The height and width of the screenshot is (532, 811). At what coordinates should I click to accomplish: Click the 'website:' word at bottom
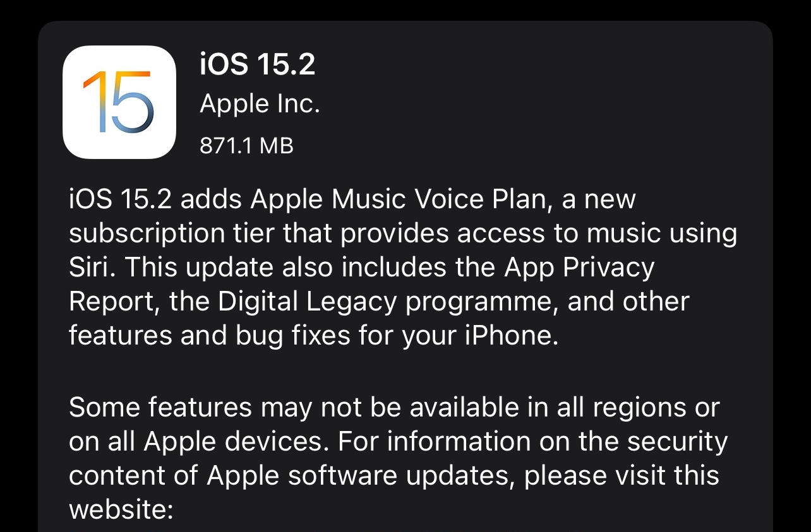[x=121, y=509]
